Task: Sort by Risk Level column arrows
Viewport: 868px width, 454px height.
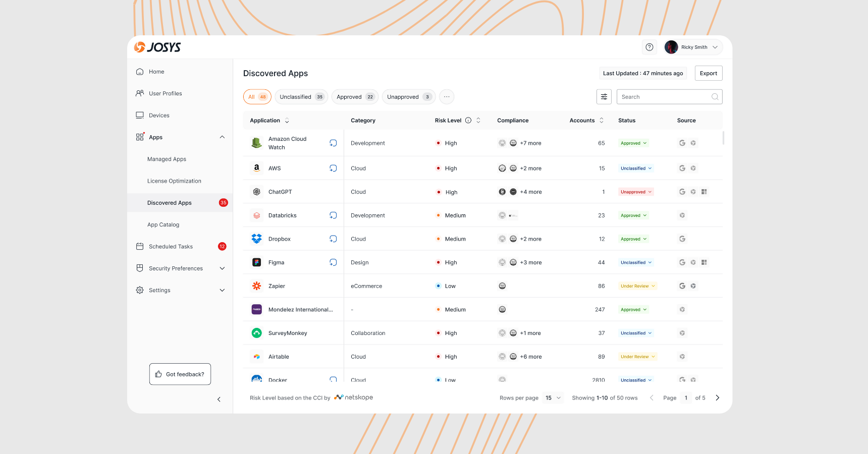Action: pos(478,121)
